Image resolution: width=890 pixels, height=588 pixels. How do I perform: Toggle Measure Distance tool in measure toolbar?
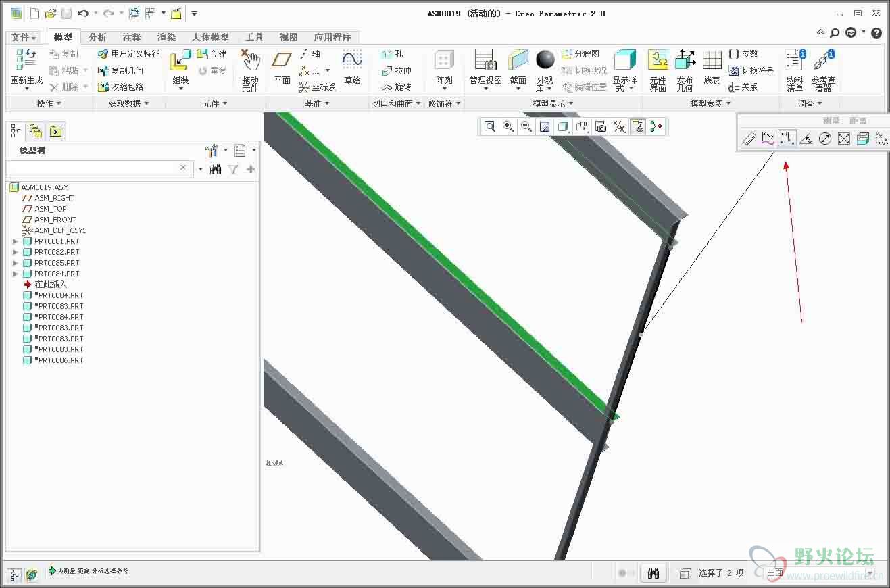(787, 139)
